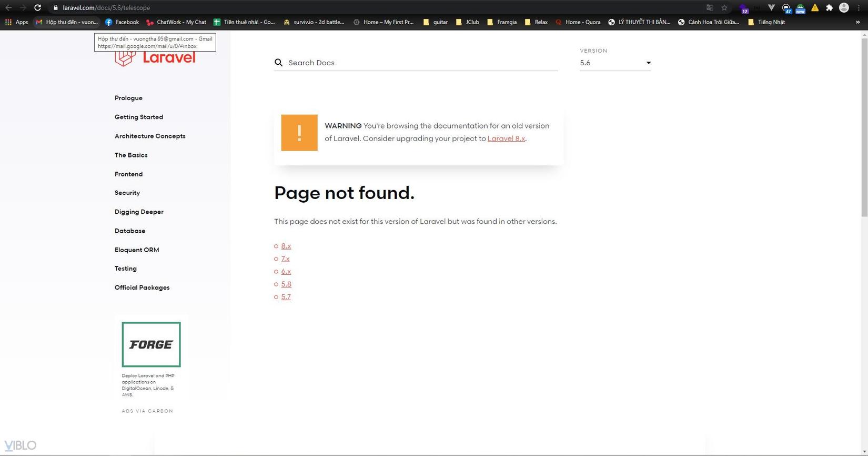
Task: Open the 8.x version link
Action: (x=286, y=246)
